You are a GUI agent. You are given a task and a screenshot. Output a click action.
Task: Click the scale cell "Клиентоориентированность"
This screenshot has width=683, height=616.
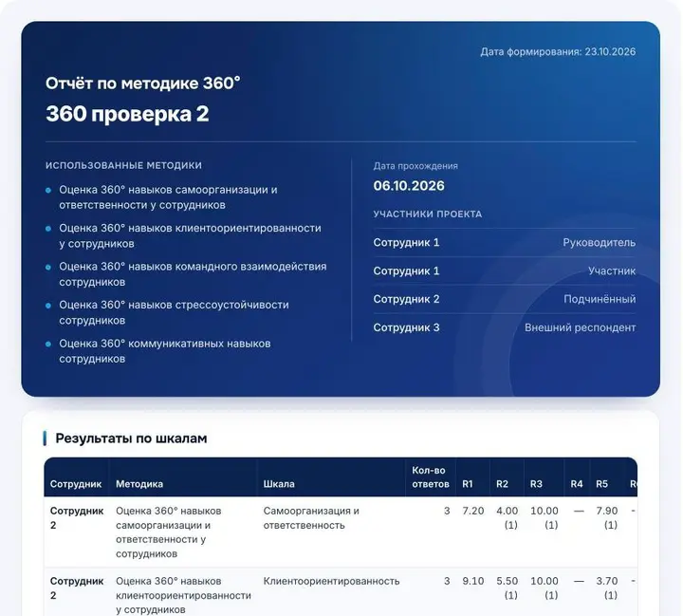click(x=331, y=581)
